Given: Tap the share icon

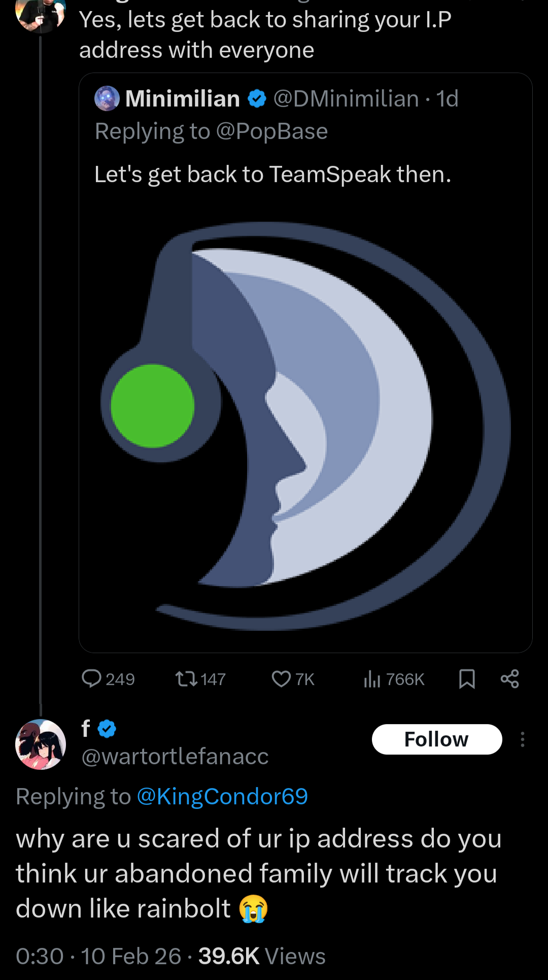Looking at the screenshot, I should pyautogui.click(x=509, y=679).
